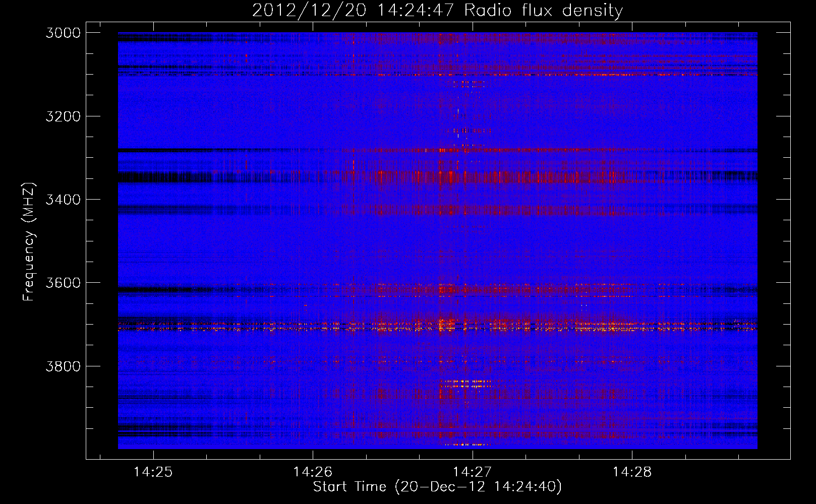
Task: Click the 3800 frequency tick label
Action: click(63, 366)
